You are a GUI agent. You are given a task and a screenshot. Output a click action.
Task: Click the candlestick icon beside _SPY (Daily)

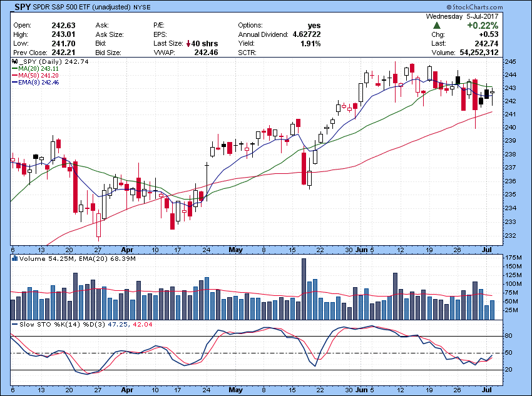pyautogui.click(x=14, y=62)
